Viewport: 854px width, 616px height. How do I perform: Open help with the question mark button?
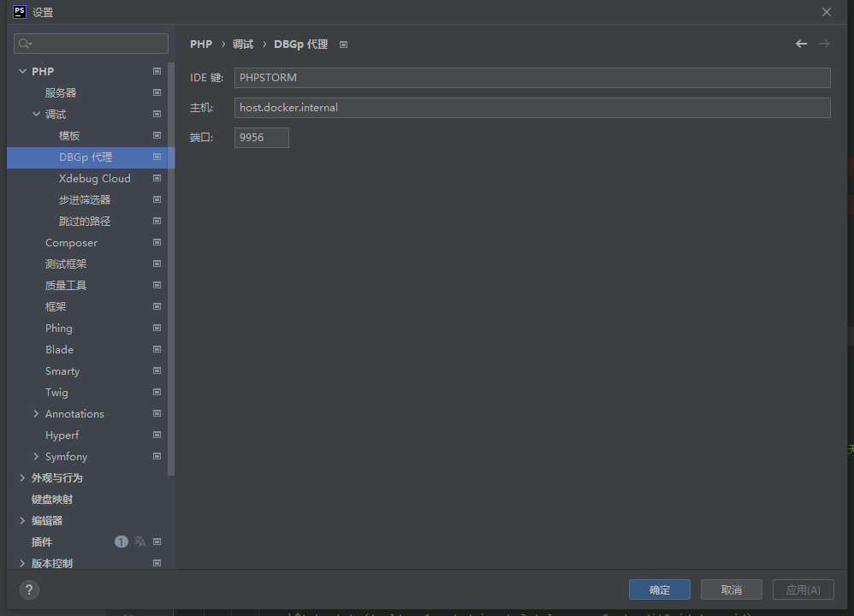[29, 589]
